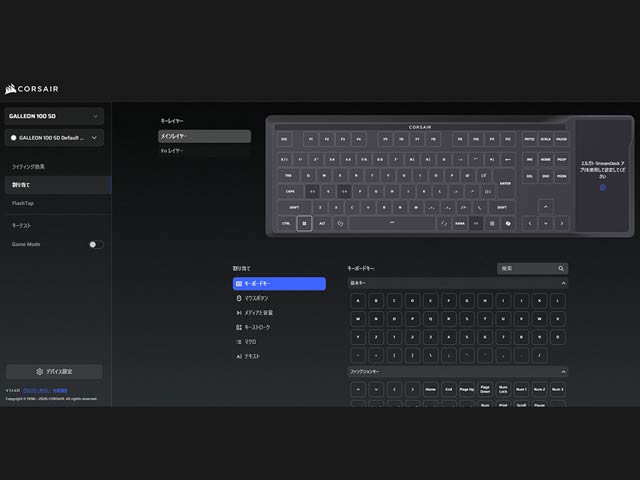Screen dimensions: 640x480
Task: Select the ENTER key on the keyboard preview
Action: 505,183
